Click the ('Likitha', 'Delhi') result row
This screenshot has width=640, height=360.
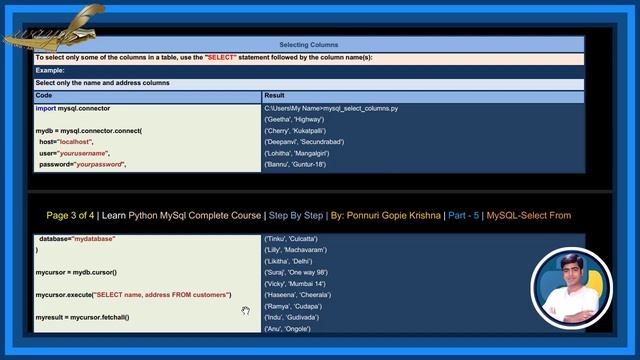pos(288,261)
